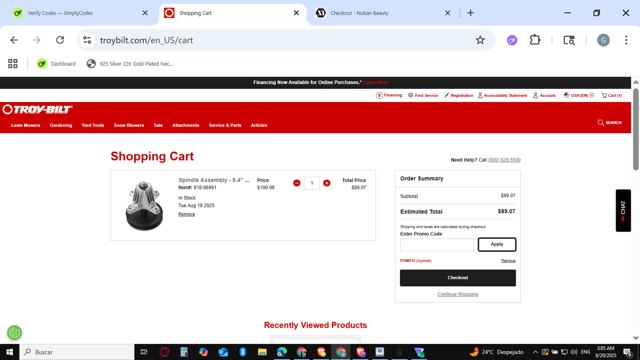
Task: Open Find Service in top header
Action: tap(423, 95)
